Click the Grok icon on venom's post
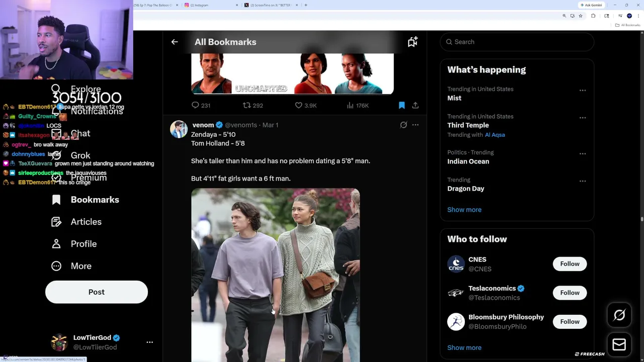 [404, 125]
